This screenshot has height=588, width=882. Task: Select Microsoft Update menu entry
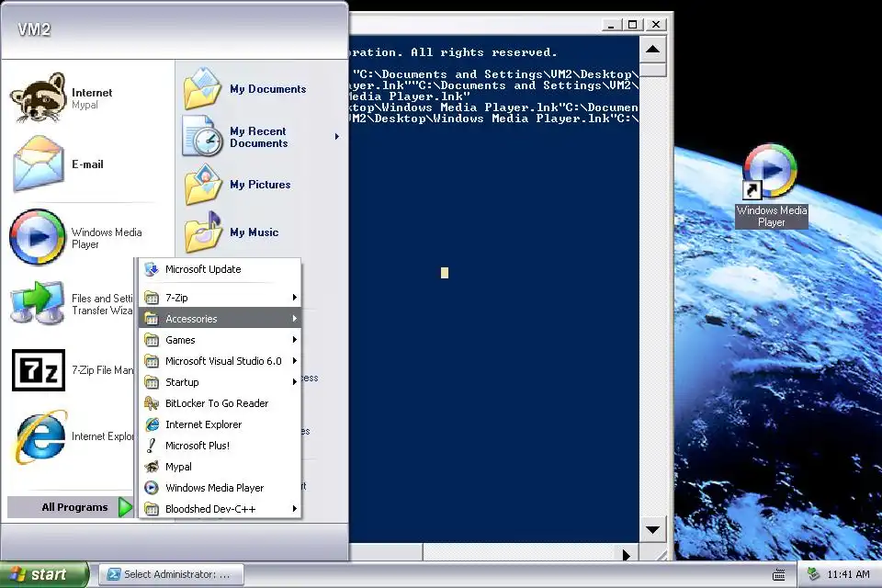[x=220, y=269]
